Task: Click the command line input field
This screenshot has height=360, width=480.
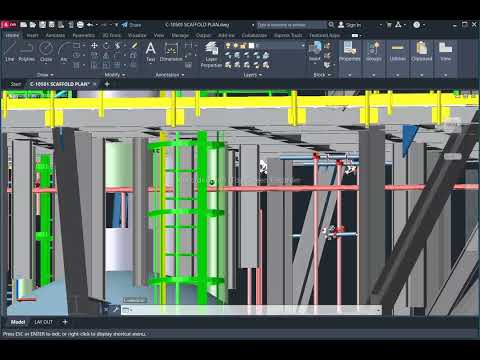Action: click(251, 310)
